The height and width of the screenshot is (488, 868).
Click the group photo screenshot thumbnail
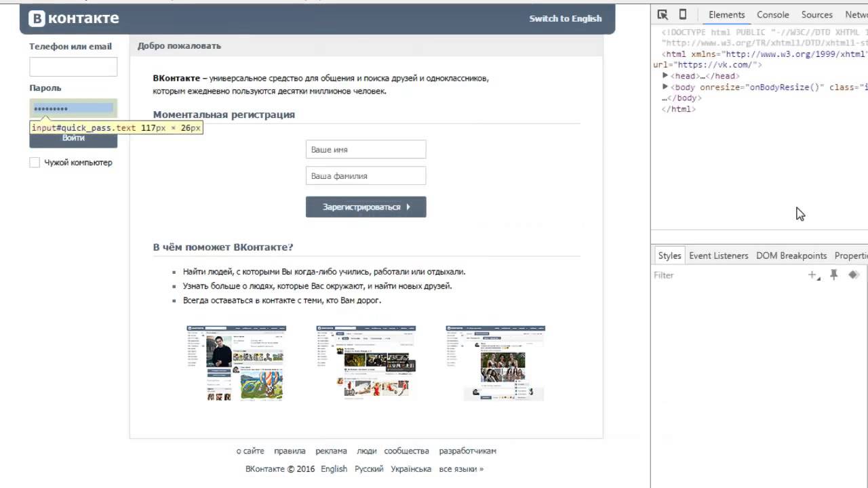[496, 363]
